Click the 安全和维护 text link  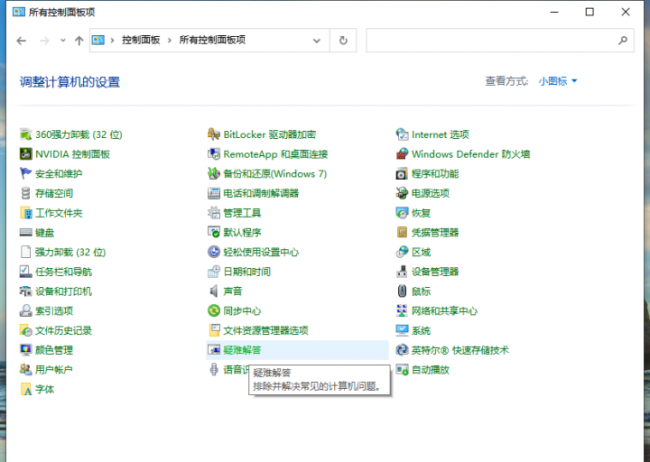(58, 173)
